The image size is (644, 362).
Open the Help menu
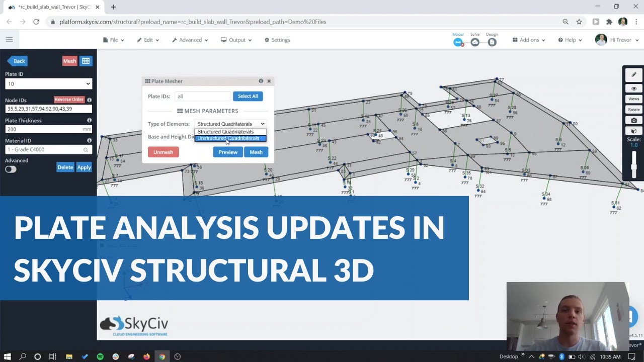[x=570, y=40]
